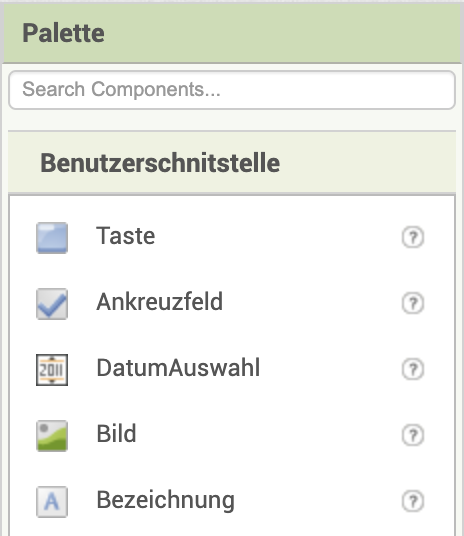Screen dimensions: 464x536
Task: Choose the DatumAuswahl label text
Action: pyautogui.click(x=178, y=368)
